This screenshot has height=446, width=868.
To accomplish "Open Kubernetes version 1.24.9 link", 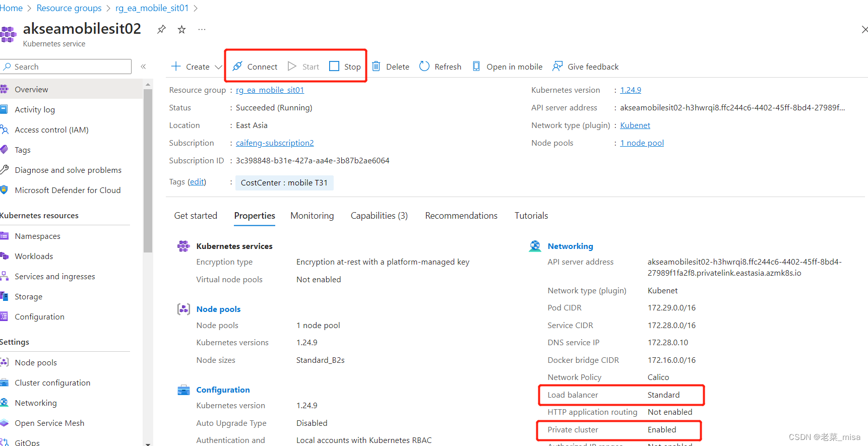I will (631, 90).
